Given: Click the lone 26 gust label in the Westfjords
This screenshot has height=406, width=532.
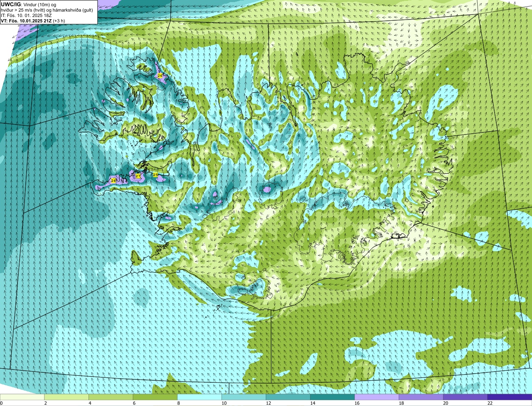Looking at the screenshot, I should (x=160, y=76).
